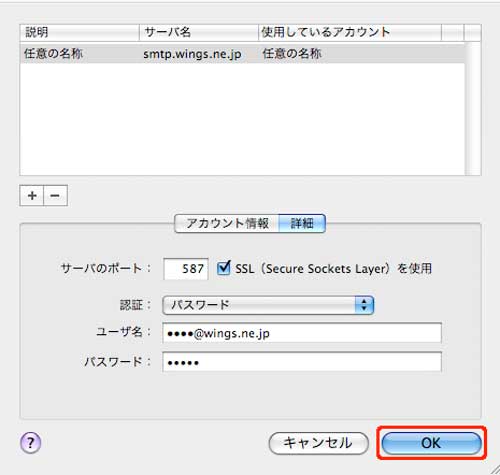
Task: Open the 認証 authentication dropdown
Action: 268,305
